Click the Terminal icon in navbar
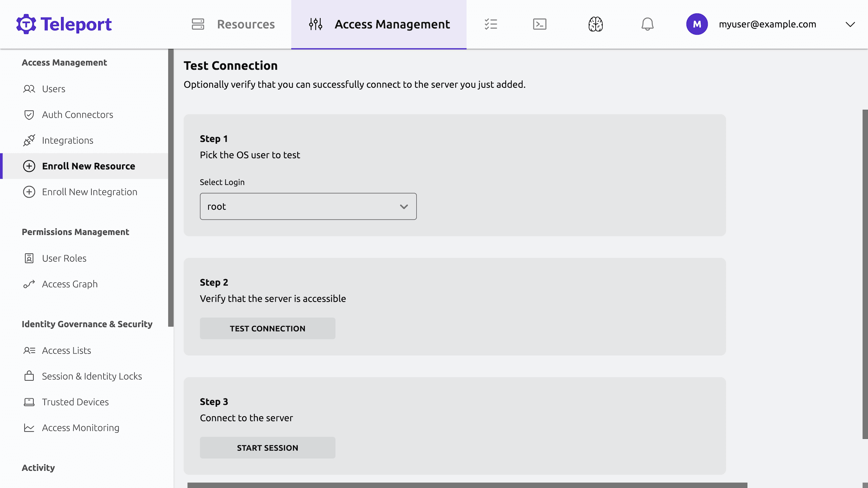 point(539,24)
